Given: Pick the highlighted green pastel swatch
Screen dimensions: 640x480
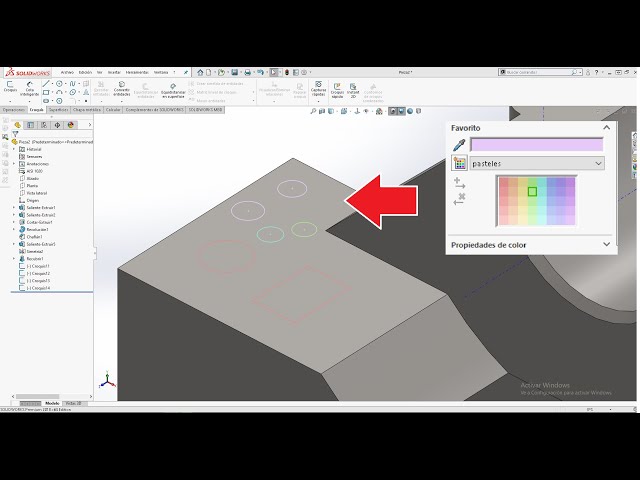Looking at the screenshot, I should coord(532,191).
